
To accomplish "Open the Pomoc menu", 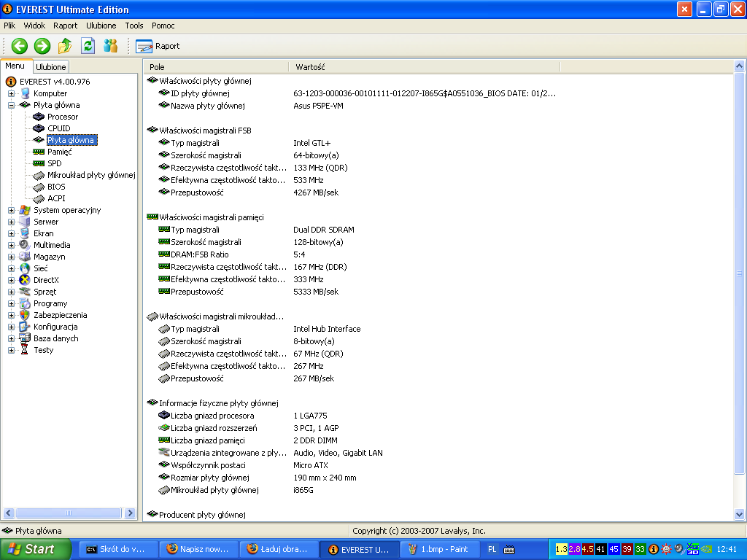I will pyautogui.click(x=163, y=26).
